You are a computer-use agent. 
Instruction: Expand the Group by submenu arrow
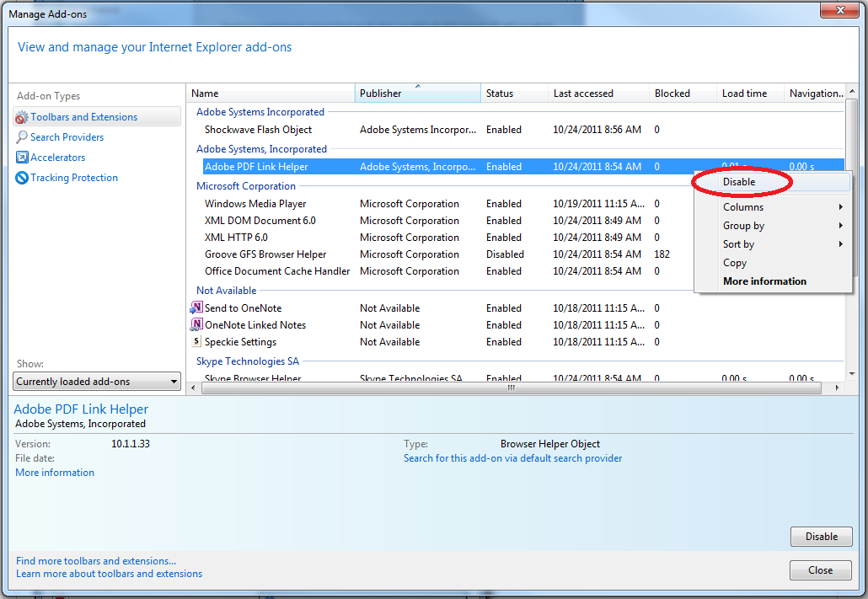840,225
